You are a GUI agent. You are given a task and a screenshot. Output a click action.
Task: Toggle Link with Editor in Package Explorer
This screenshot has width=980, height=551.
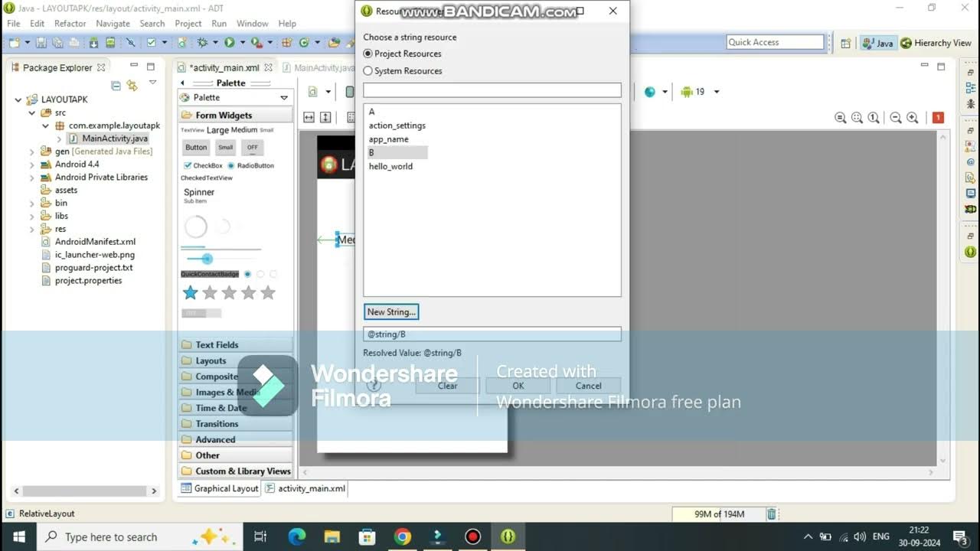click(132, 85)
